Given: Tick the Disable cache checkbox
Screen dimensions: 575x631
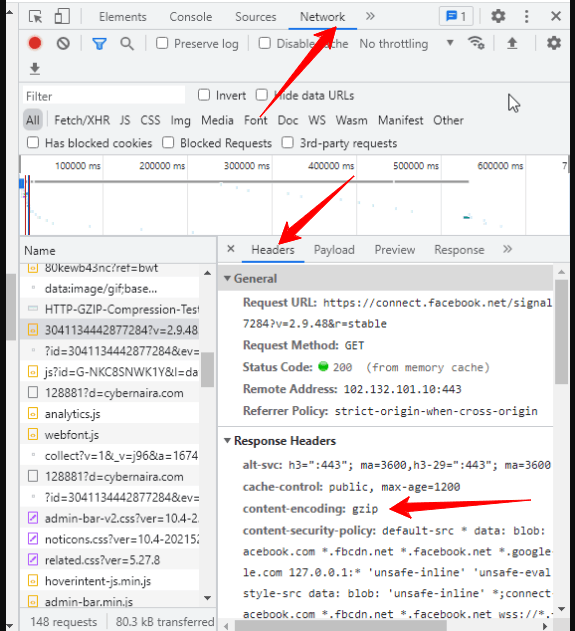Looking at the screenshot, I should coord(264,43).
